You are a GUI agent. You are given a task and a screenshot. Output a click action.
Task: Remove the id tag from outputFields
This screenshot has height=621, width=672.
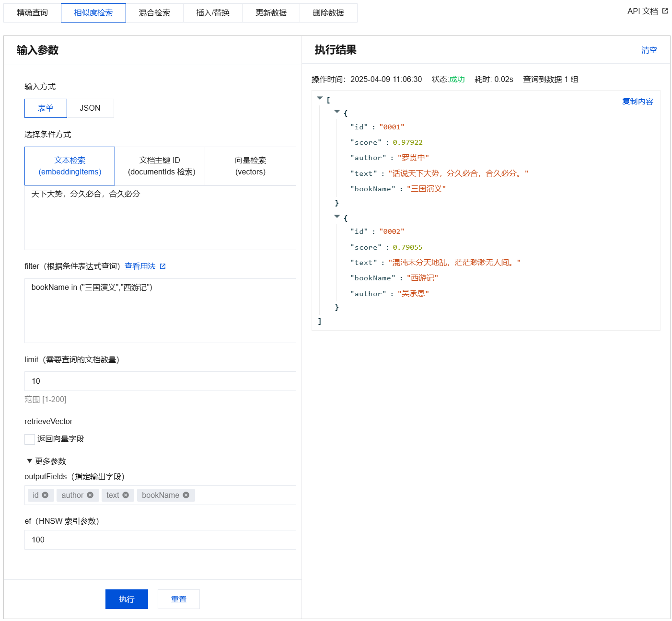point(45,495)
